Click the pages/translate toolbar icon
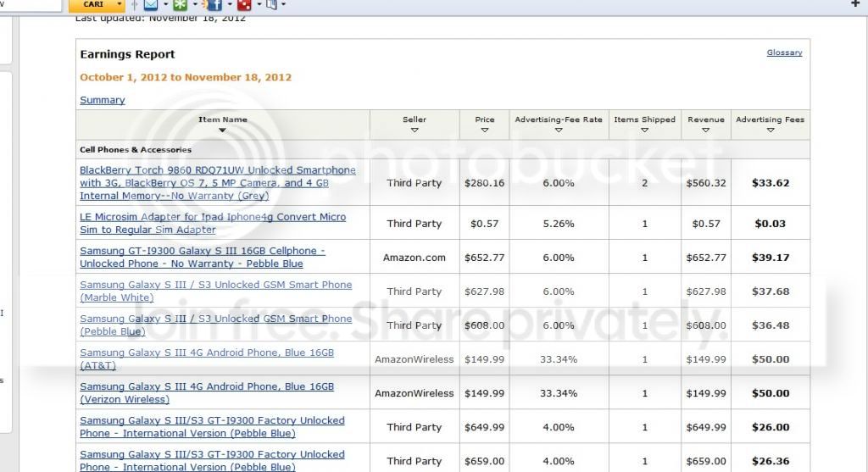Viewport: 868px width, 472px height. click(271, 5)
